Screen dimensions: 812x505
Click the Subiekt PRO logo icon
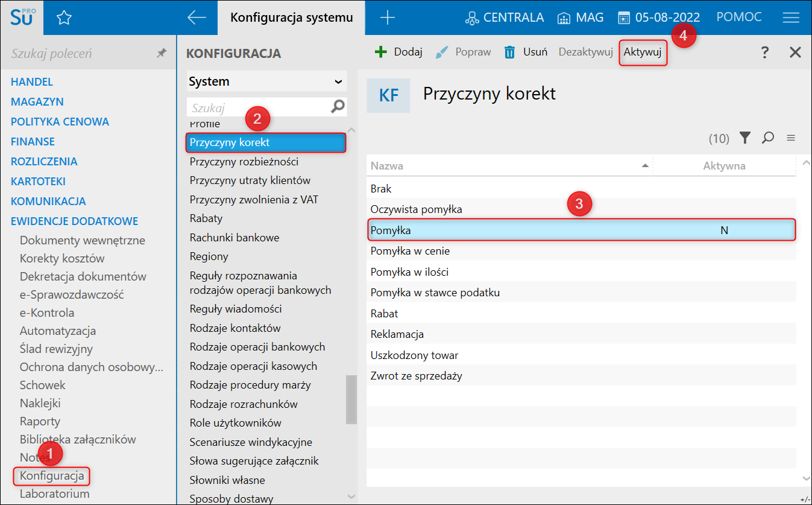click(x=22, y=17)
